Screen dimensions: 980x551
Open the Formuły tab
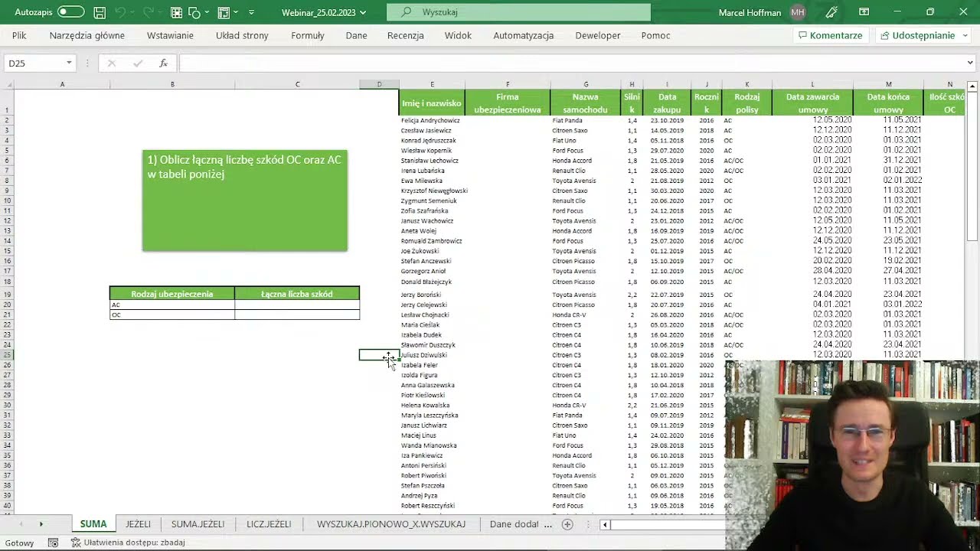click(308, 35)
